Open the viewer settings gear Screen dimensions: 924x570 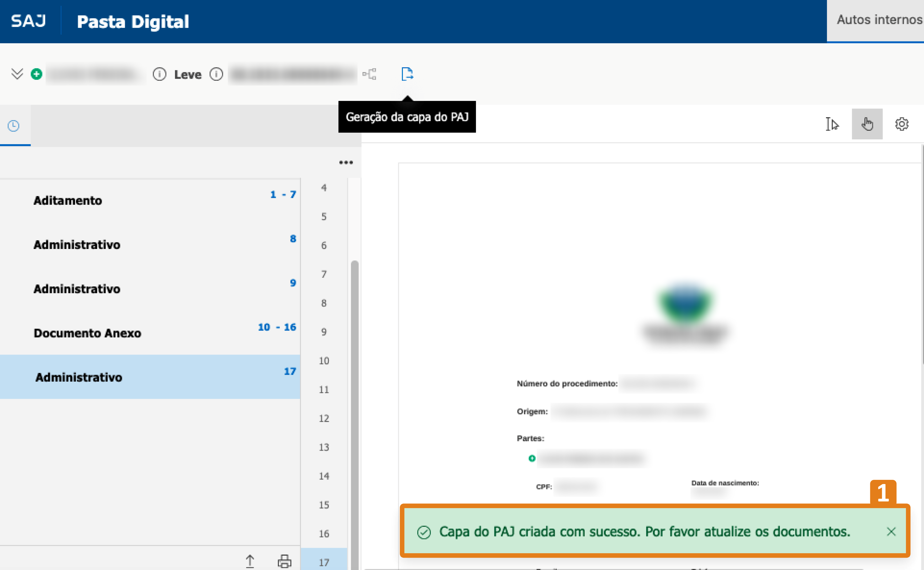point(901,124)
